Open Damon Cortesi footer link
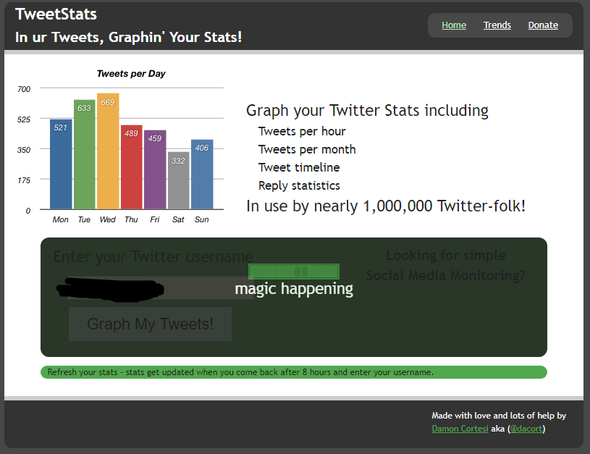 tap(460, 429)
